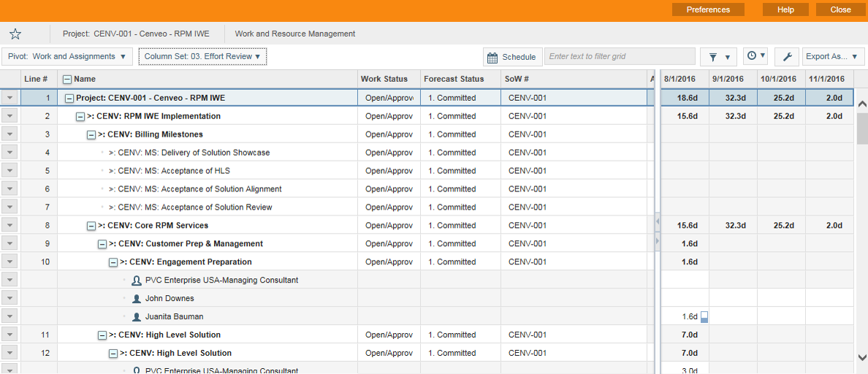Select CENV: MS: Acceptance of Solution Alignment
The height and width of the screenshot is (374, 868).
[195, 189]
